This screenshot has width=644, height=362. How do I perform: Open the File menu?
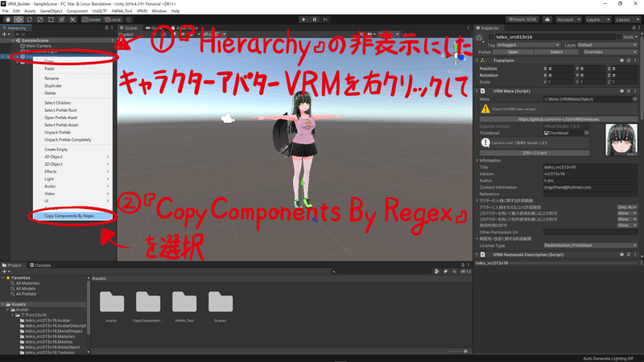point(6,11)
